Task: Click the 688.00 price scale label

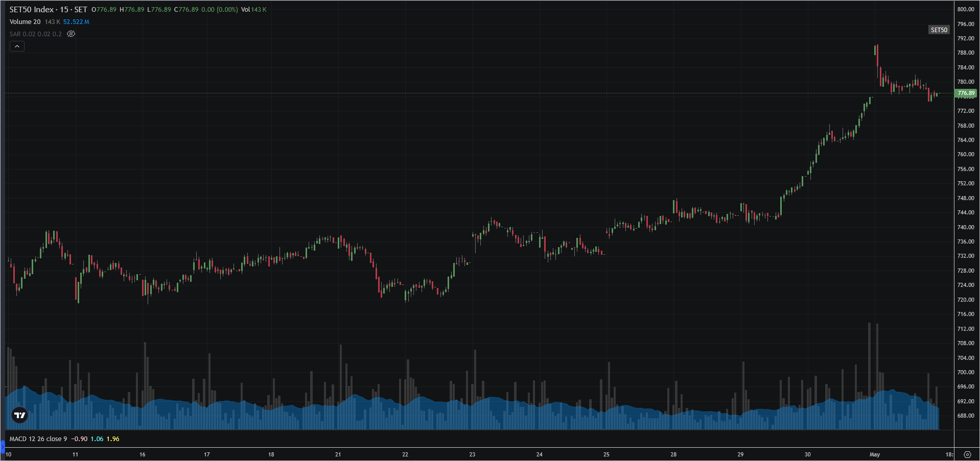Action: tap(966, 416)
